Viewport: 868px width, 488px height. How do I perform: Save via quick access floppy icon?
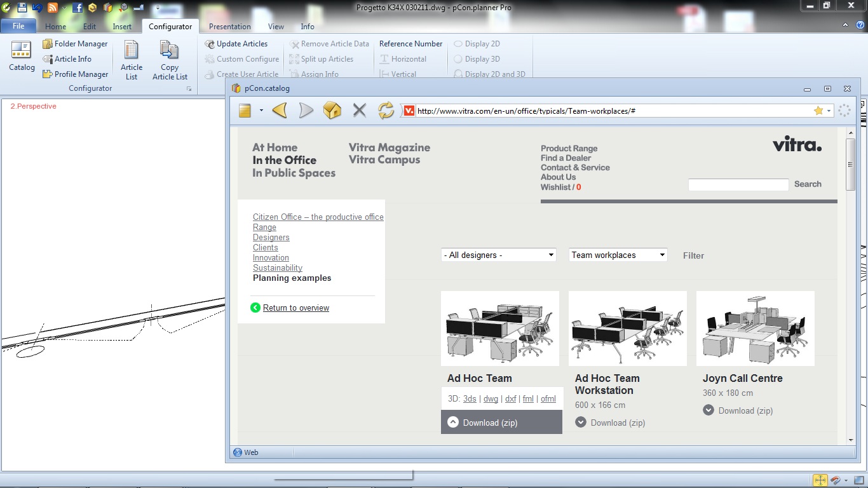tap(22, 8)
